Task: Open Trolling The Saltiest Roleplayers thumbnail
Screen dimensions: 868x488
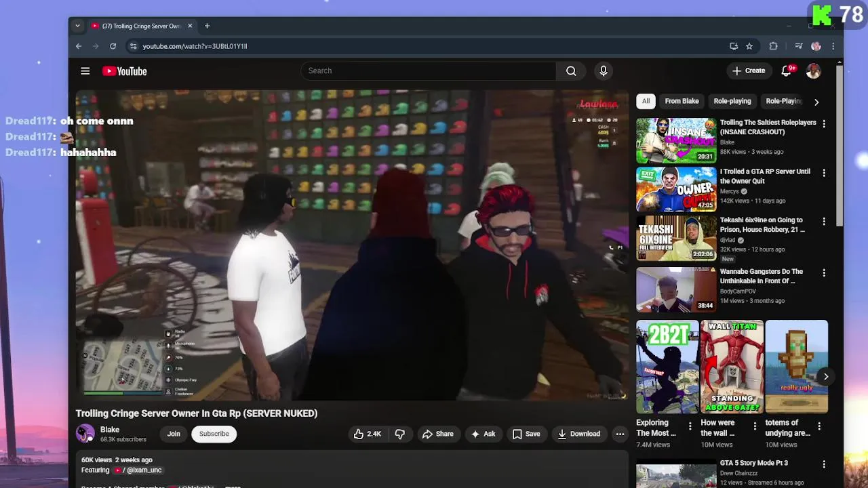Action: [x=676, y=141]
